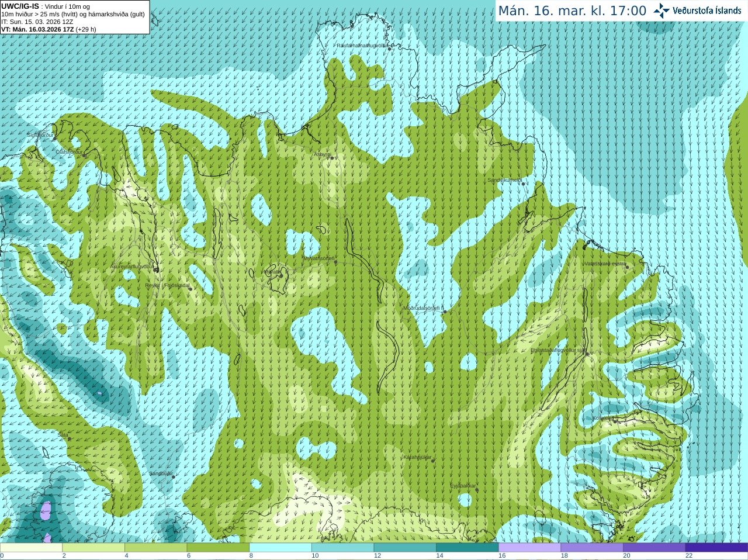Viewport: 748px width, 560px height.
Task: Click the Kollaleira station label
Action: [x=602, y=418]
